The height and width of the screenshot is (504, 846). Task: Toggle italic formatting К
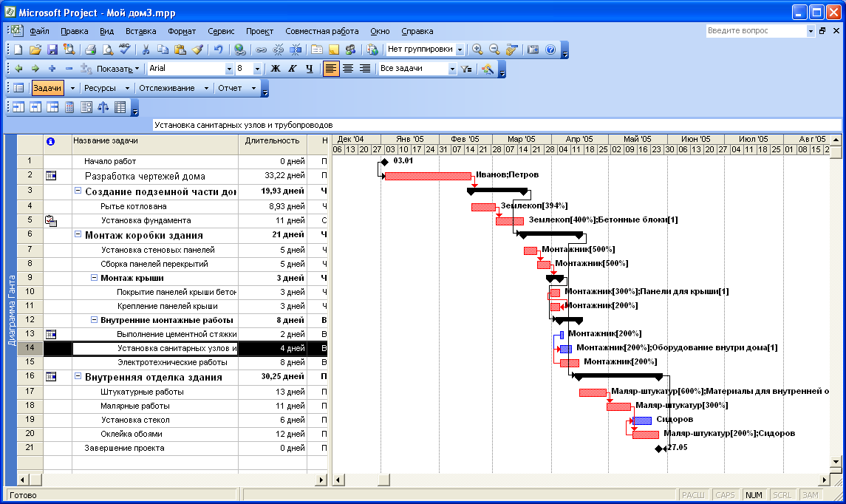[x=293, y=69]
